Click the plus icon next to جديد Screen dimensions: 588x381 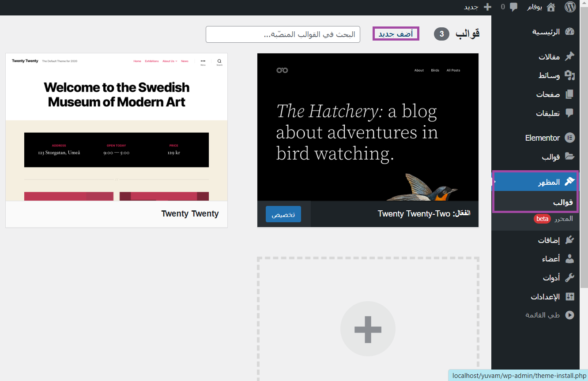coord(488,7)
